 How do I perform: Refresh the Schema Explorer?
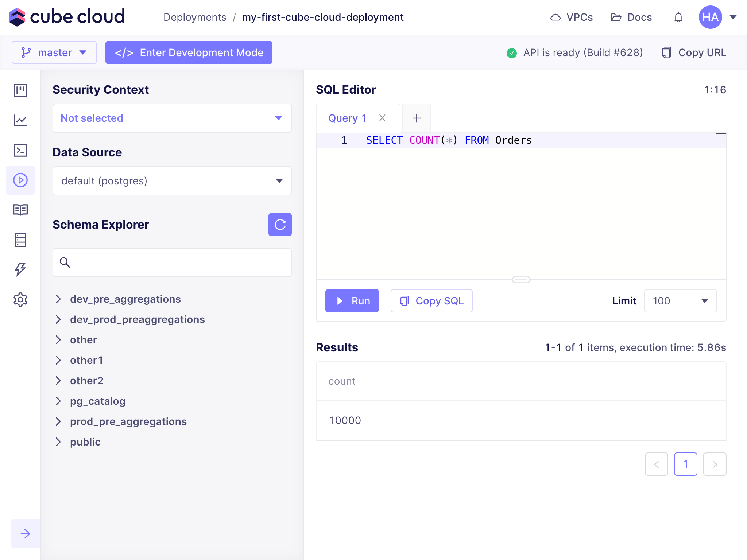pos(280,225)
